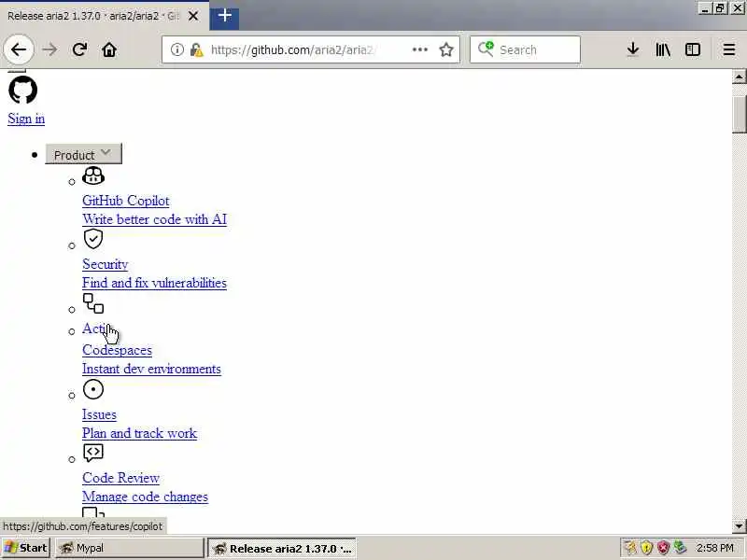747x560 pixels.
Task: Reload the page with the refresh icon
Action: (79, 49)
